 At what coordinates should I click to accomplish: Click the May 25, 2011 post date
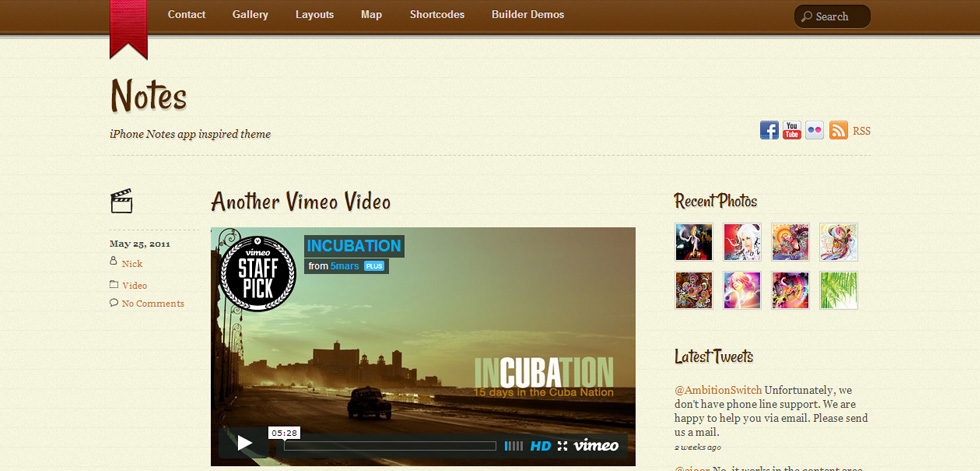tap(140, 244)
